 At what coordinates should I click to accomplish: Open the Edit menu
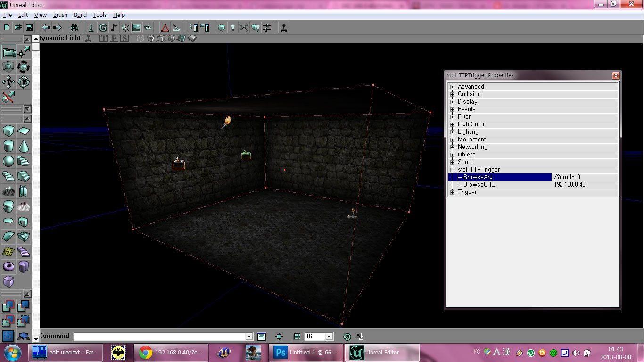23,15
